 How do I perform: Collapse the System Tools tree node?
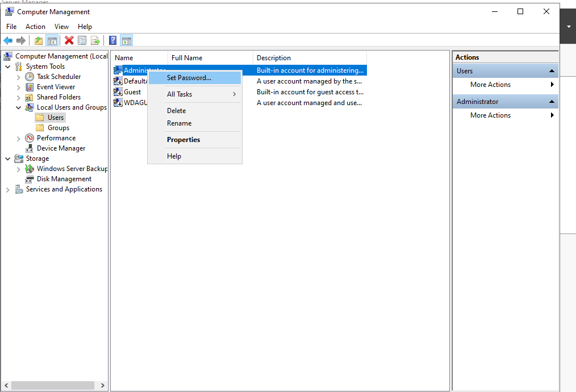coord(8,67)
